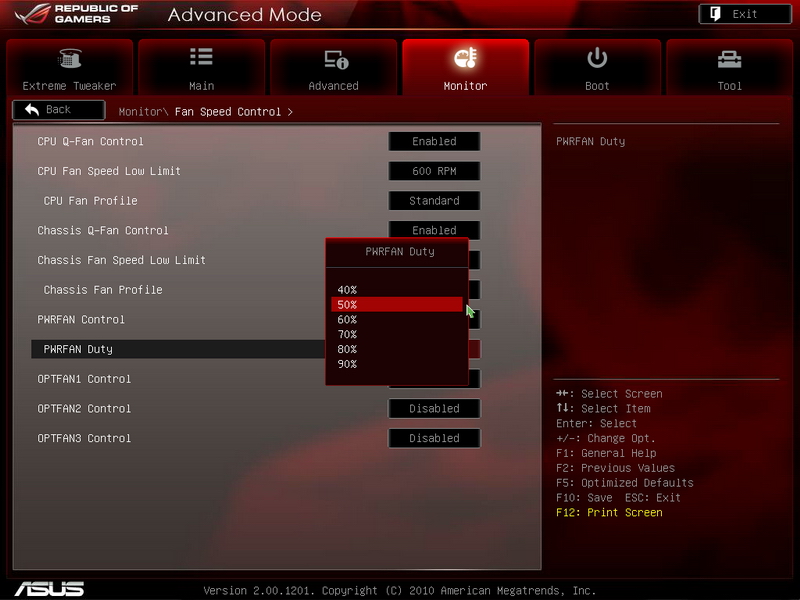
Task: Click the F2: Previous Values hint
Action: coord(615,468)
